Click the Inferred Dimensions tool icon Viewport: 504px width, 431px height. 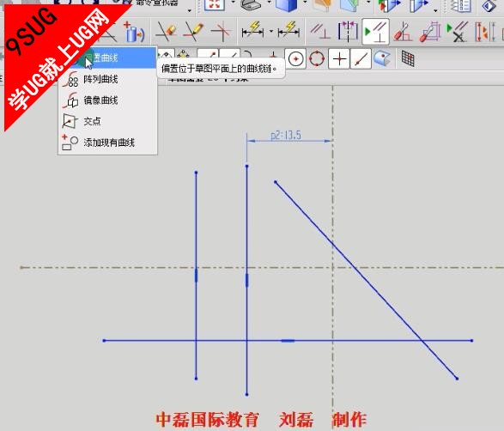point(253,32)
